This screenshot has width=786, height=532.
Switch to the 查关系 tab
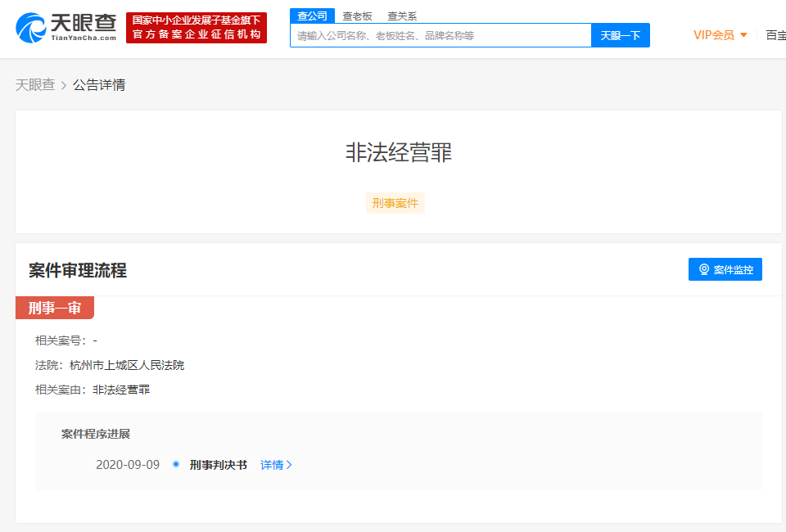pos(402,16)
